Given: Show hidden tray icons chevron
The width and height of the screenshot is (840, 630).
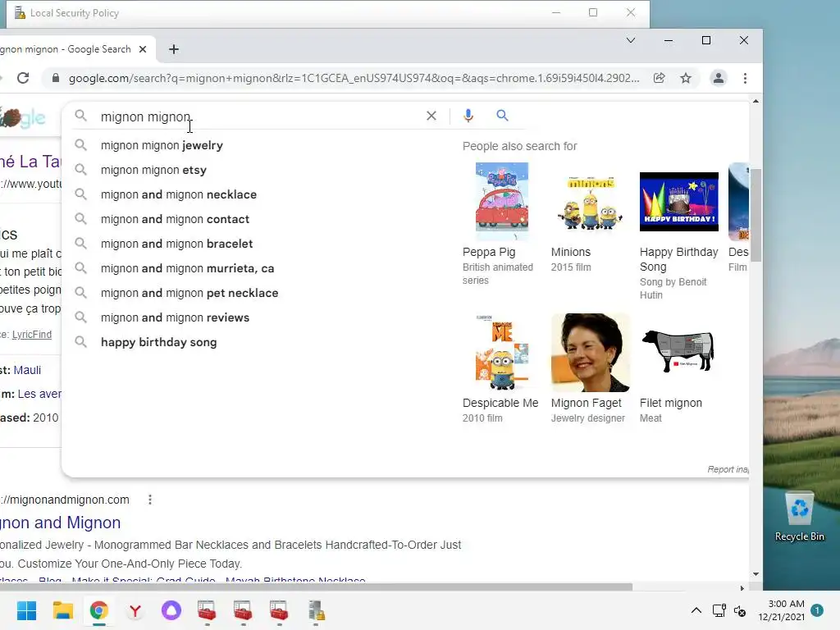Looking at the screenshot, I should 696,610.
